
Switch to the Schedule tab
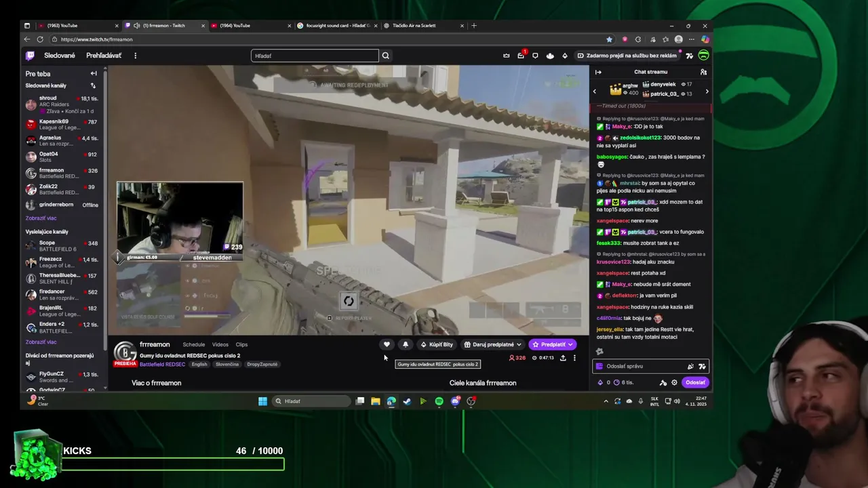coord(193,344)
